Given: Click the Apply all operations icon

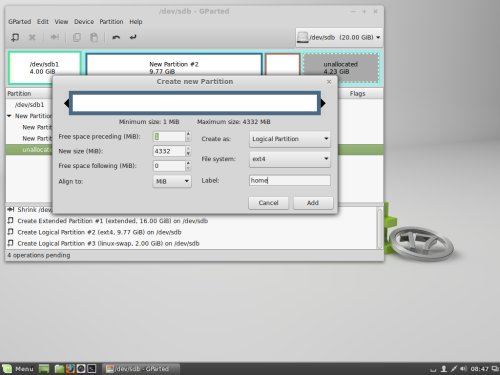Looking at the screenshot, I should point(133,37).
